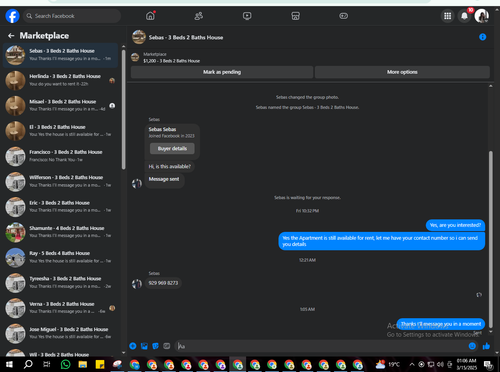Select the Misael conversation
The height and width of the screenshot is (372, 500).
tap(61, 106)
